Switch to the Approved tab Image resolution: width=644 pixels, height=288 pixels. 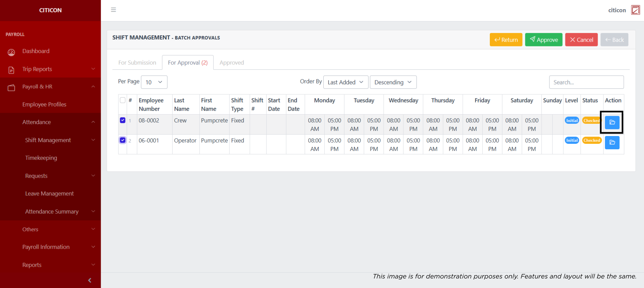coord(231,63)
